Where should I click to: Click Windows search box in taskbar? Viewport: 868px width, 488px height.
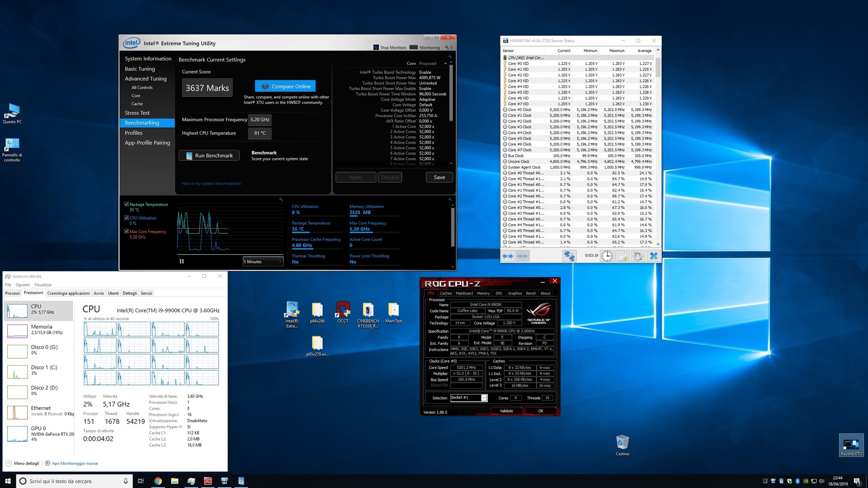[75, 481]
